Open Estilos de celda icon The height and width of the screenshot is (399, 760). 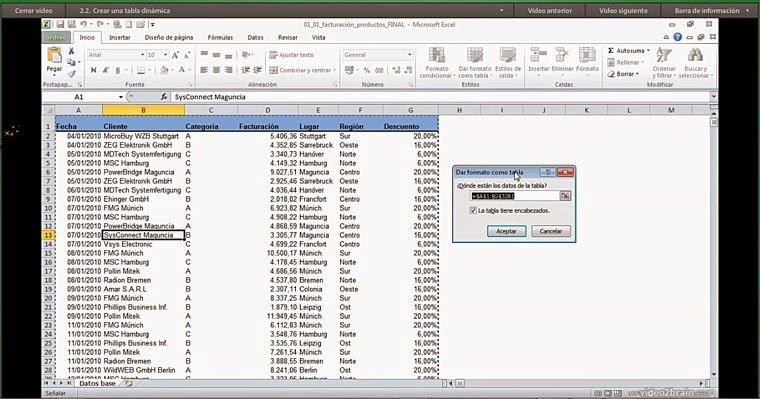(x=507, y=63)
